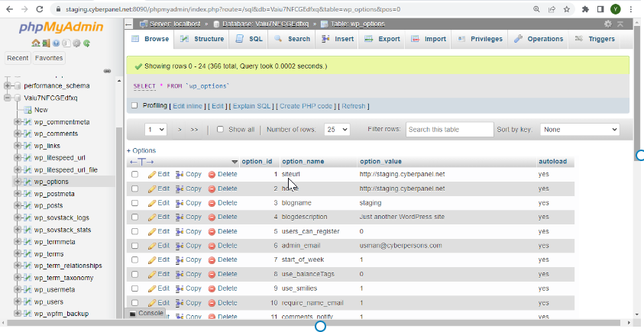
Task: Go to phpMyAdmin home via house icon
Action: (x=35, y=43)
